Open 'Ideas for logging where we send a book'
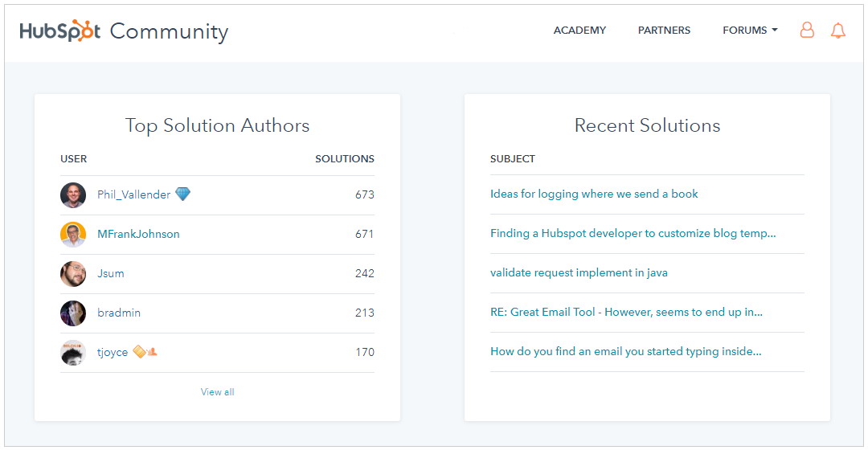868x450 pixels. 594,194
